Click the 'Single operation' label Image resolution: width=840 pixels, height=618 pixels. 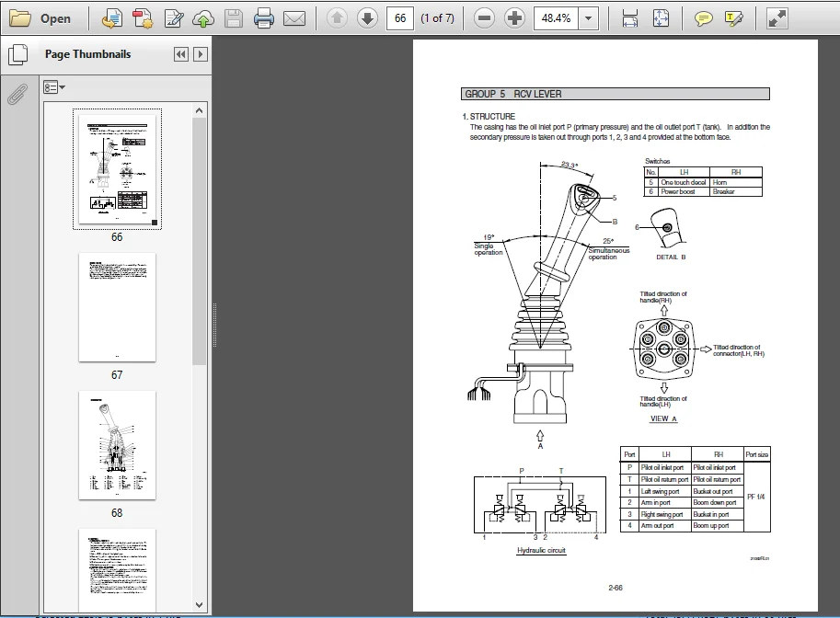click(488, 249)
